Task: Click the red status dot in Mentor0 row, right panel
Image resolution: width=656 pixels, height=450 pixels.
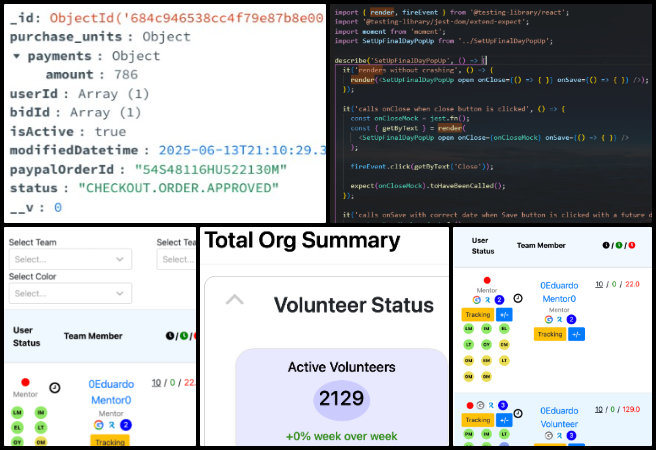Action: pyautogui.click(x=487, y=280)
